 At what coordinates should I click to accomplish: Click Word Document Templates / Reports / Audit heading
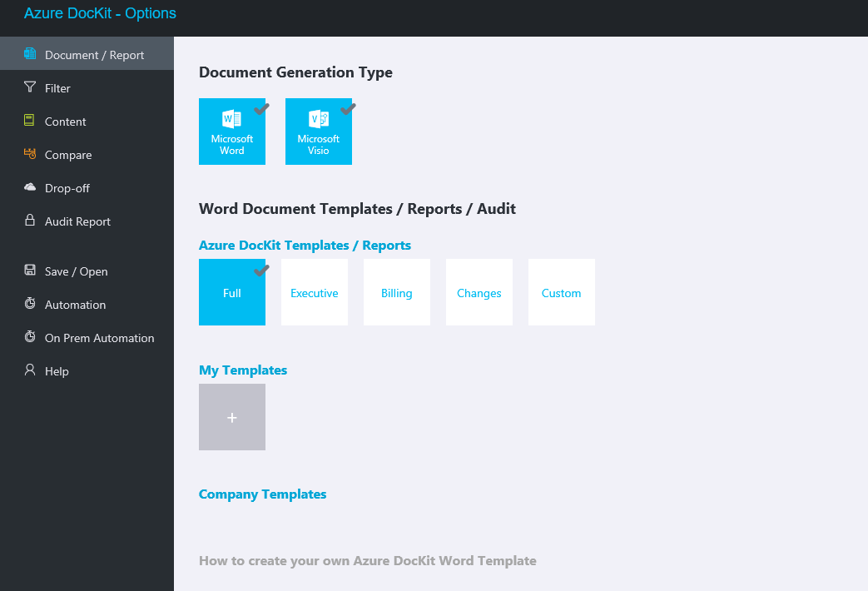click(357, 208)
